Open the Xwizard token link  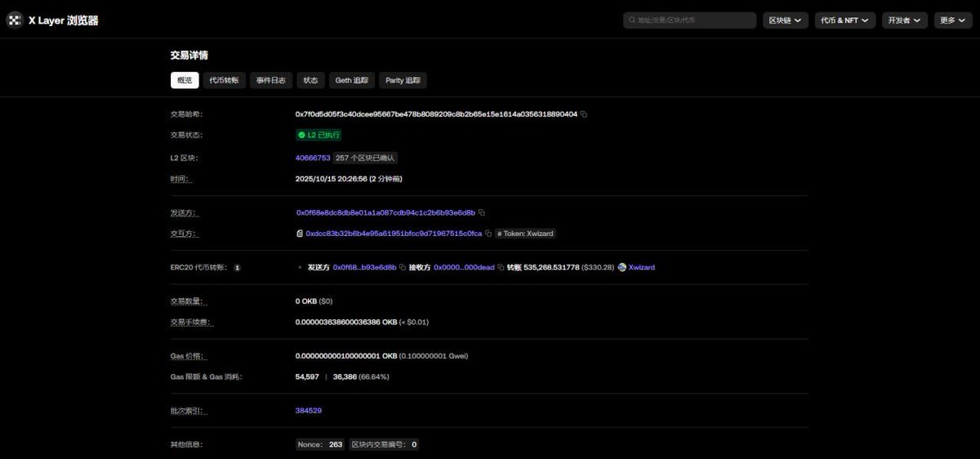642,267
